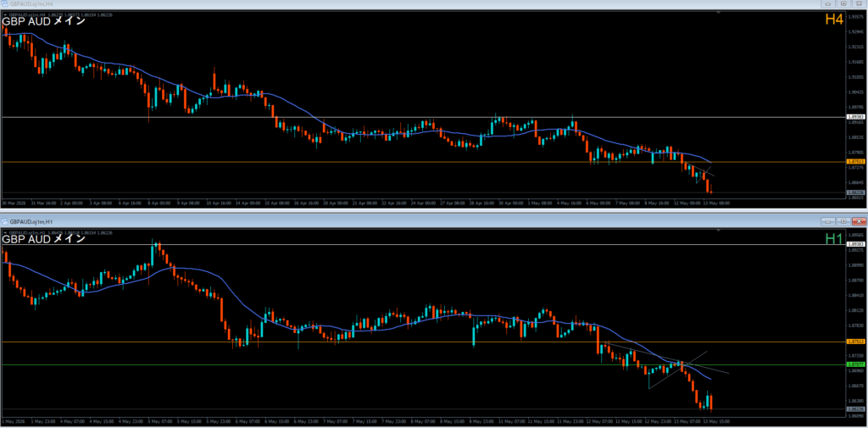The height and width of the screenshot is (428, 868).
Task: Close the GBPAUD H1 chart window
Action: [859, 221]
